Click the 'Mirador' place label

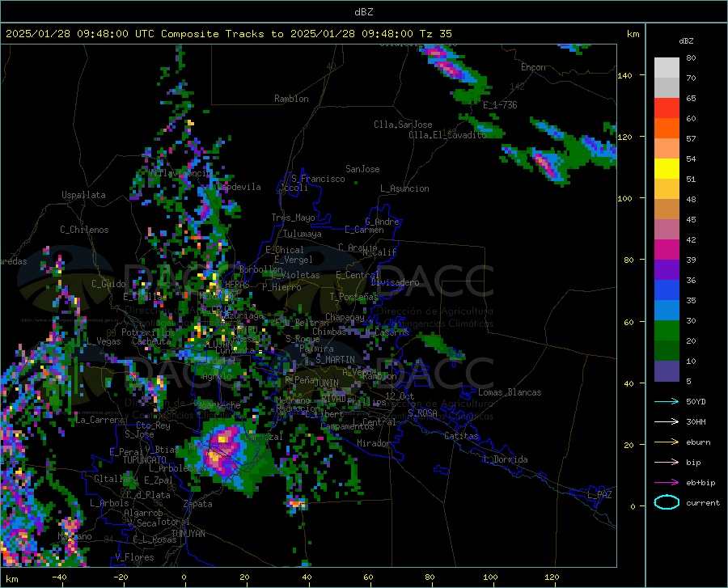[x=373, y=443]
